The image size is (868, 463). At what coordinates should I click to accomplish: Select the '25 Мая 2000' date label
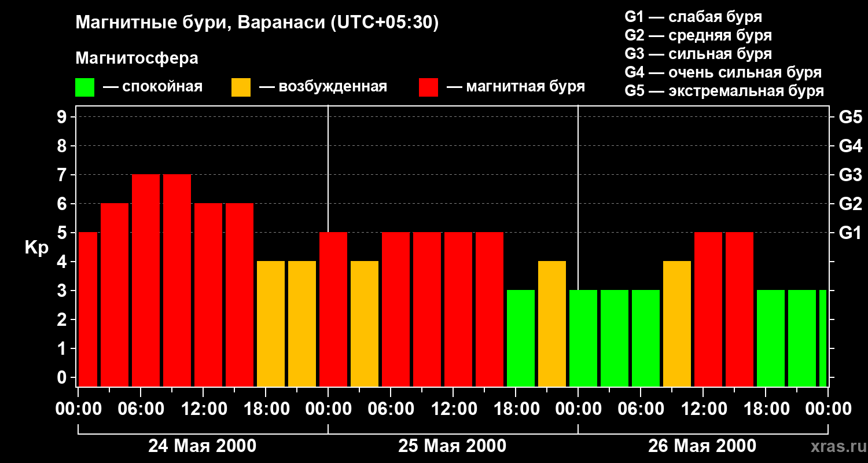click(452, 446)
